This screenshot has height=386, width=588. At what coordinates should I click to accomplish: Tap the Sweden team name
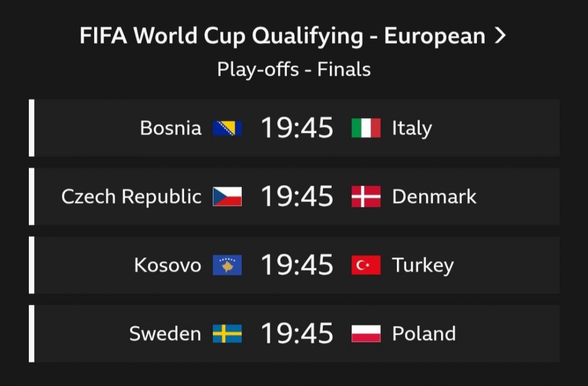tap(165, 334)
